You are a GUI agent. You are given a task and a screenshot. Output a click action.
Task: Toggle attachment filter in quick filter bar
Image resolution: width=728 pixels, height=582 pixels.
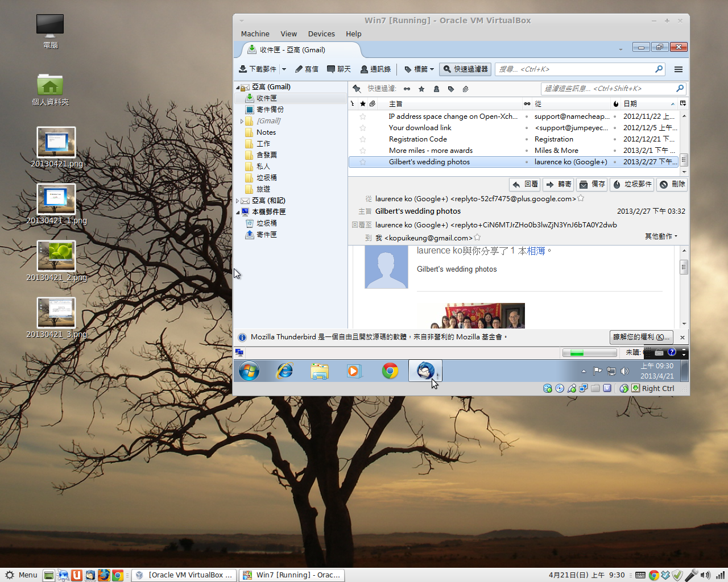pos(465,89)
